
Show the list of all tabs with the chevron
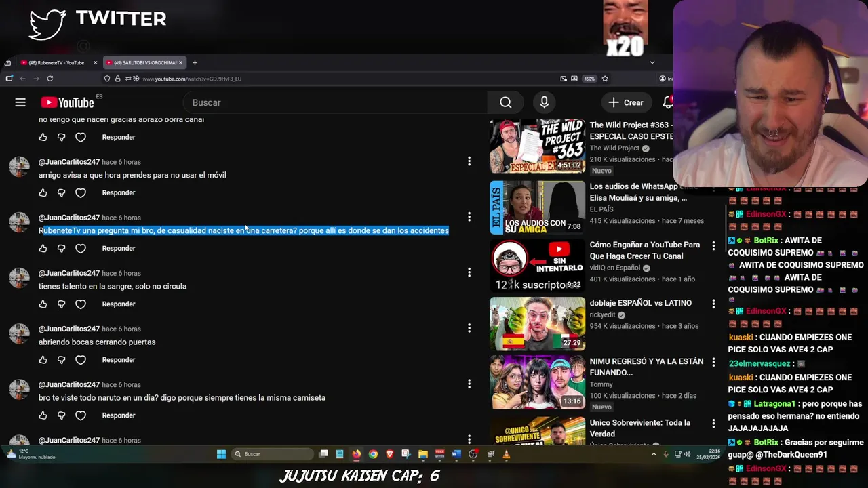click(x=652, y=62)
